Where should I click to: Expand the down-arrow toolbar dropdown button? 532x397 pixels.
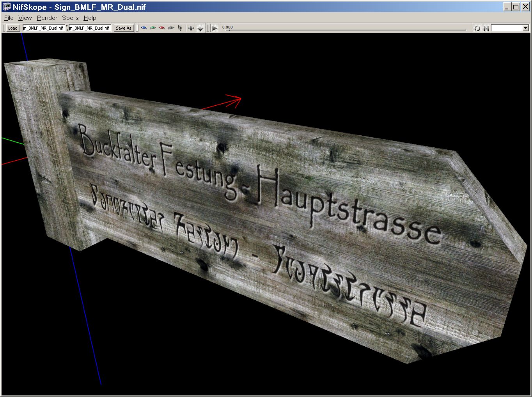200,28
